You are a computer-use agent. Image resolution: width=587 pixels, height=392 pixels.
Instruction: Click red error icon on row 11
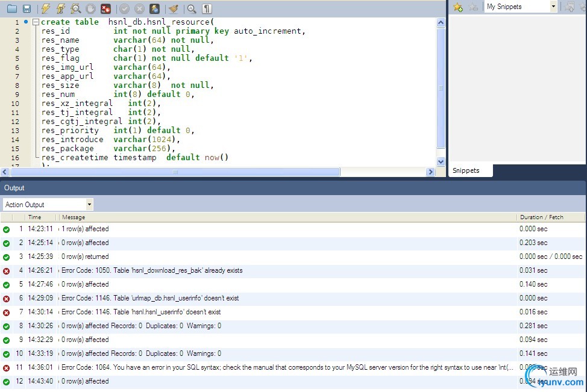pyautogui.click(x=7, y=368)
